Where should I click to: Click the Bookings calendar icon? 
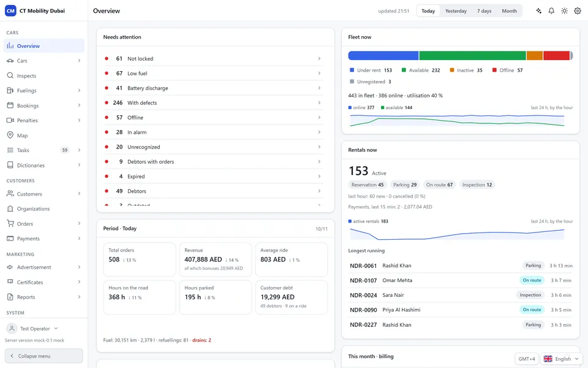10,105
